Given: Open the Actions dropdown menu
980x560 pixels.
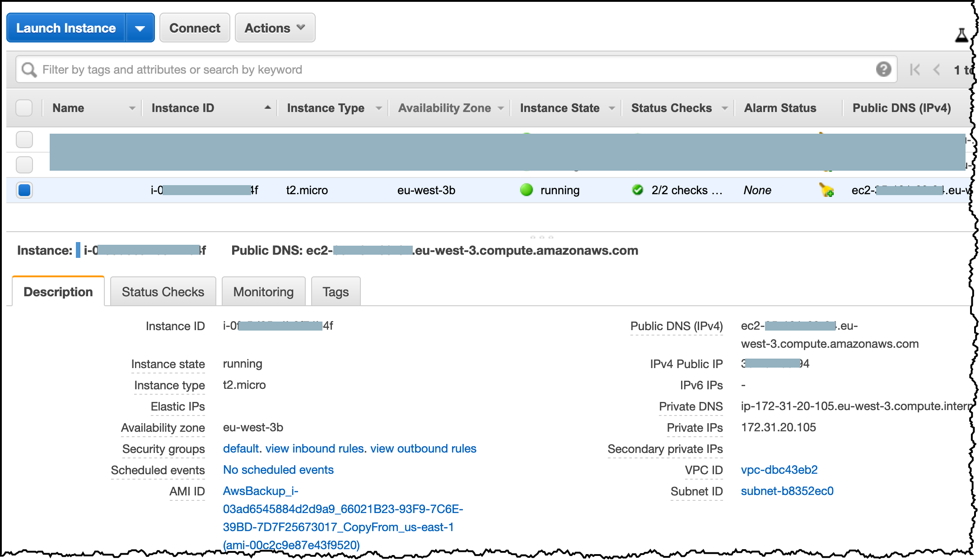Looking at the screenshot, I should 275,28.
